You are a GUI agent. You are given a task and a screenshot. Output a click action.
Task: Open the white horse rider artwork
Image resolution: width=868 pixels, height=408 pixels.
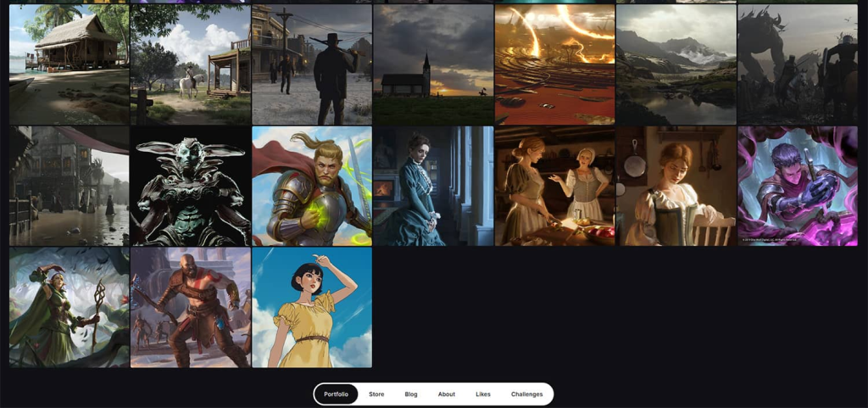191,64
